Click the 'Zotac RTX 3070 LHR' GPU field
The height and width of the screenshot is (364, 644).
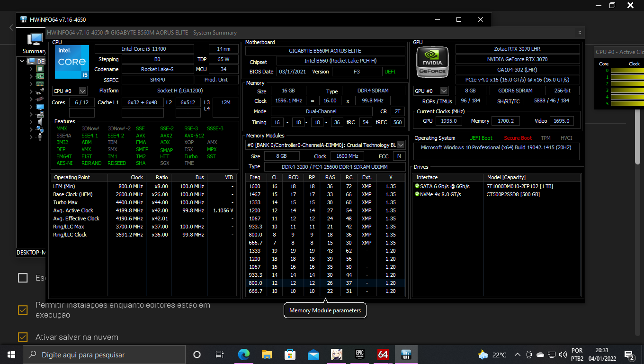[517, 49]
